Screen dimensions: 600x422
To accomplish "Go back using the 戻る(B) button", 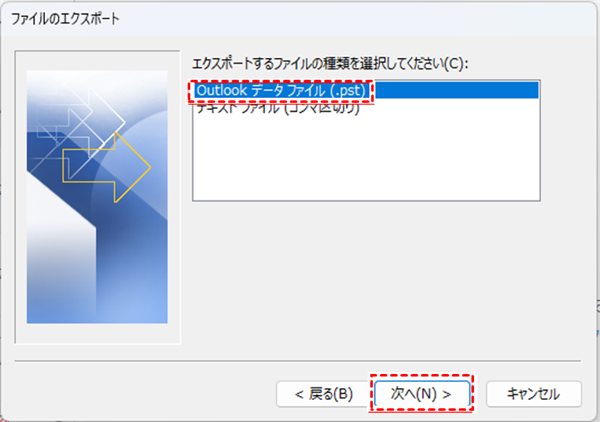I will pyautogui.click(x=324, y=394).
